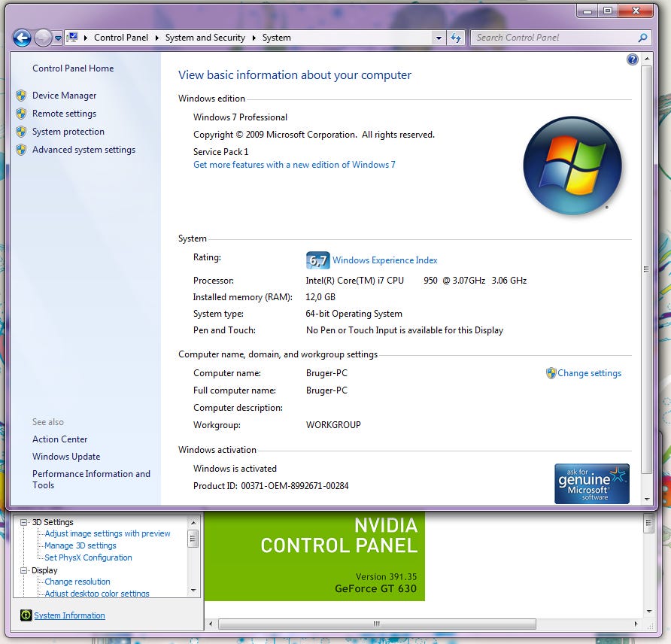Click NVIDIA Control Panel green banner
The width and height of the screenshot is (671, 644).
314,557
